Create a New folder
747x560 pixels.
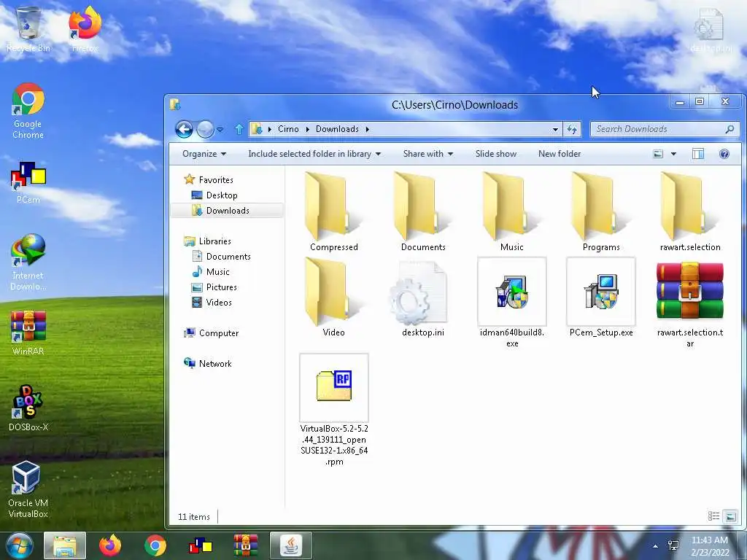click(x=560, y=154)
